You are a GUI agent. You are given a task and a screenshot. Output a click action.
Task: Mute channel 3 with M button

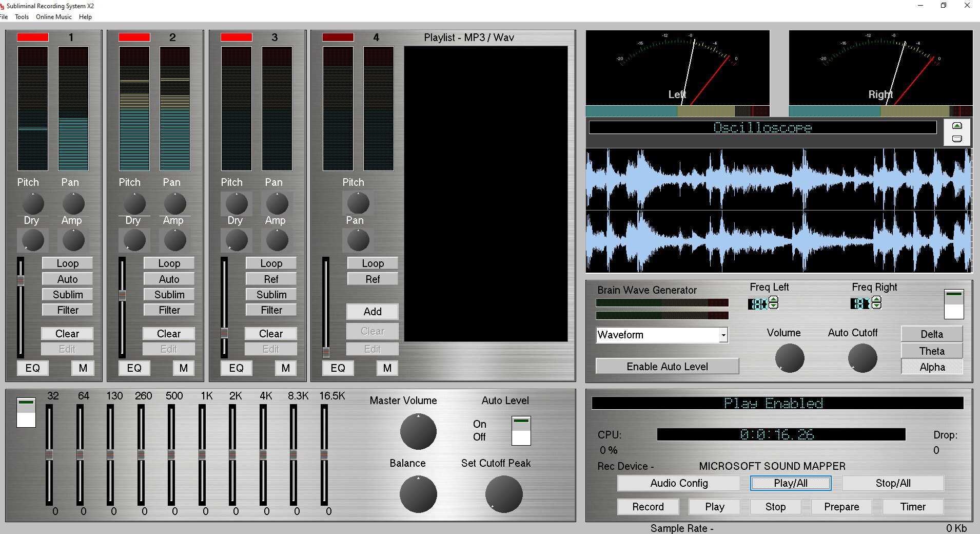tap(286, 368)
